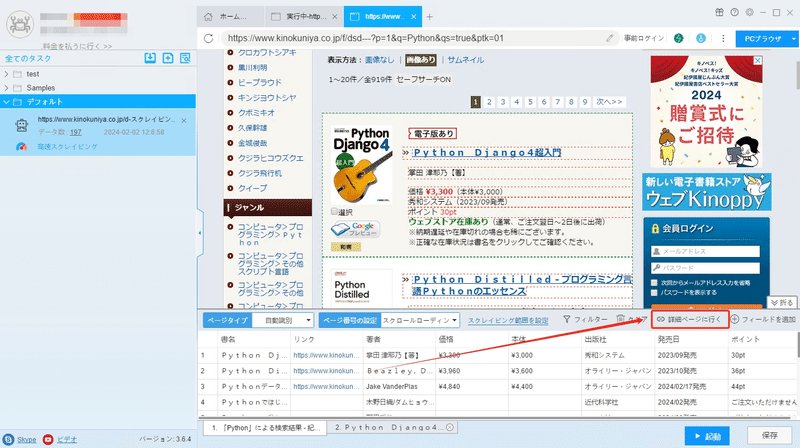
Task: Click the home icon on ホーム tab
Action: (x=208, y=17)
